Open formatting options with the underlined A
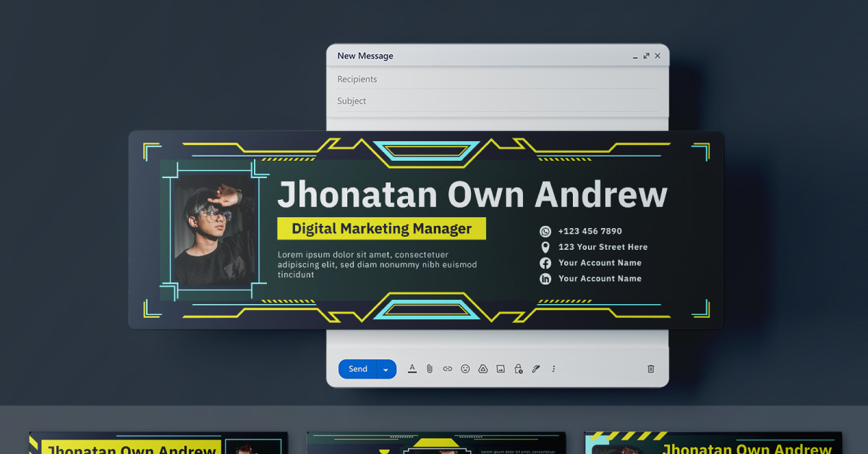This screenshot has height=454, width=868. (x=412, y=369)
